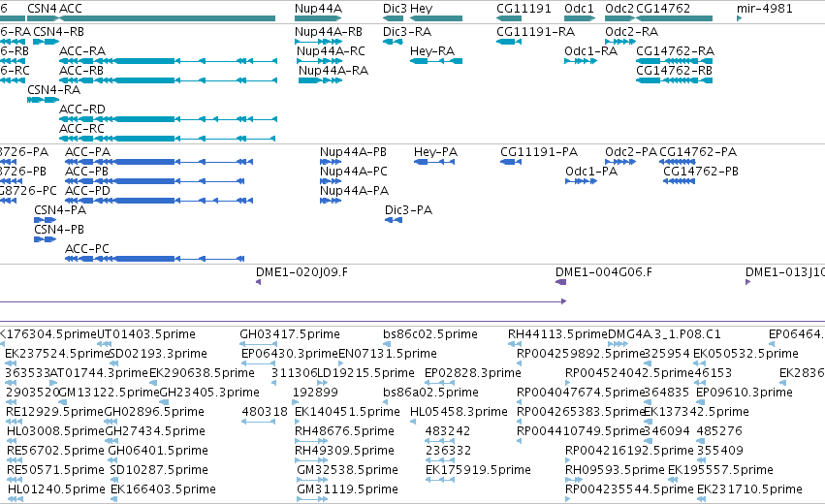This screenshot has height=504, width=825.
Task: Select the EK175919.5prime EST label
Action: 478,470
